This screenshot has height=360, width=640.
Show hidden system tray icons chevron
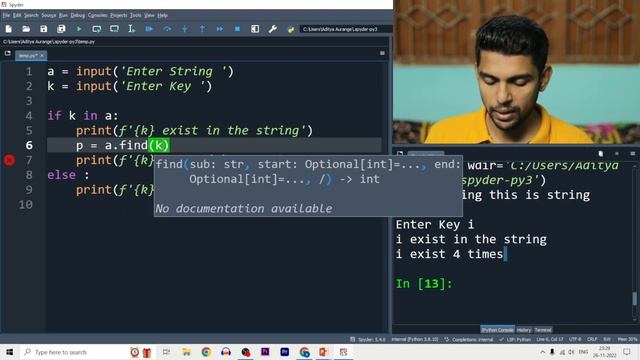pos(542,352)
